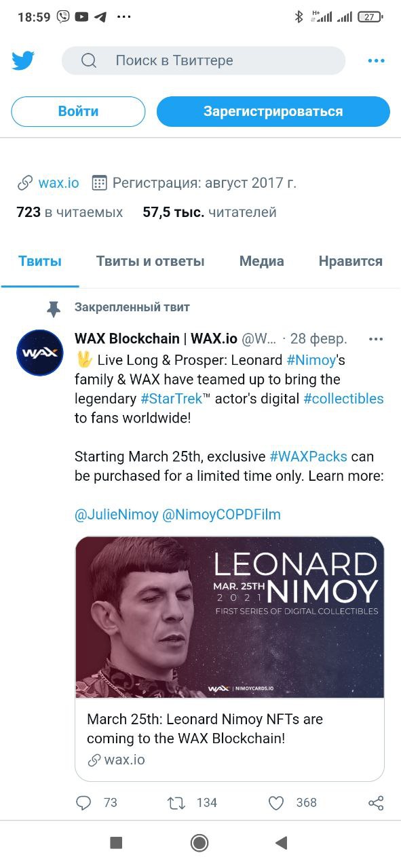The height and width of the screenshot is (868, 401).
Task: Switch to the 'Медиа' tab
Action: [x=261, y=261]
